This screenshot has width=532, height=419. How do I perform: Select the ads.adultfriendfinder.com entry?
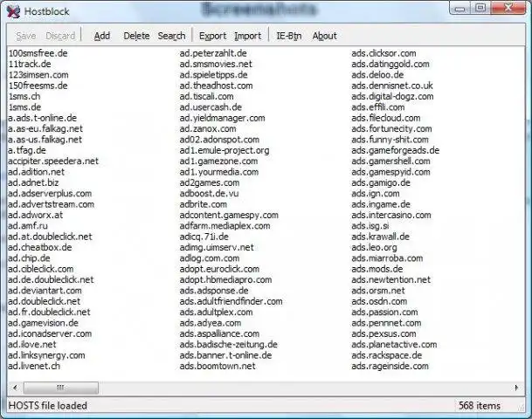[x=231, y=301]
